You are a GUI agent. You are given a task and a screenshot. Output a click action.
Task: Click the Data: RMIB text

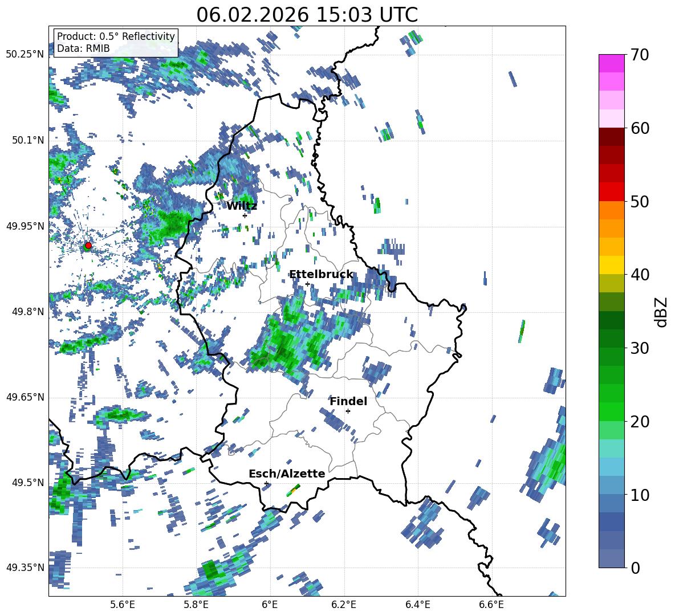click(x=83, y=48)
